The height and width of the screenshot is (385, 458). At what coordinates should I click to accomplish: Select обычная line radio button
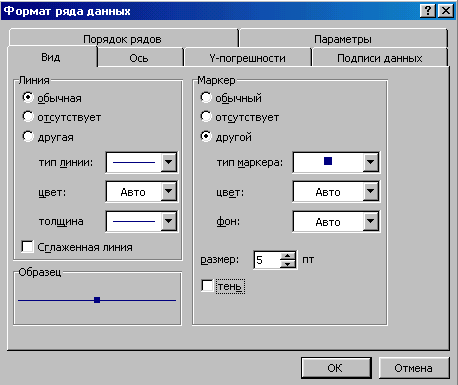click(x=28, y=98)
